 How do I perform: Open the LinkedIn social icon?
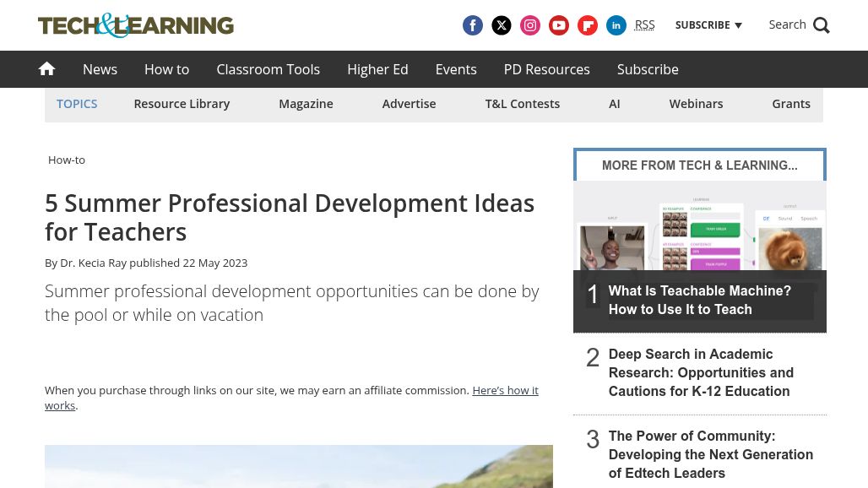(616, 25)
